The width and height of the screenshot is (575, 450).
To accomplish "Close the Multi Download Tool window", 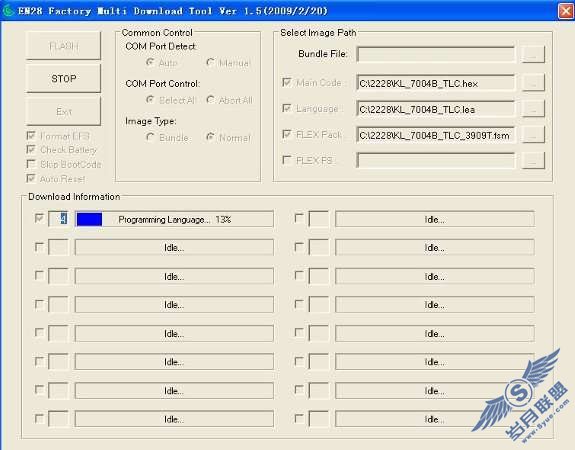I will [565, 11].
